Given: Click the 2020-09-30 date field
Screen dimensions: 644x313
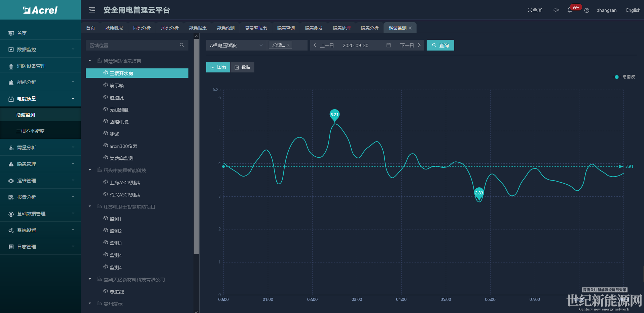Looking at the screenshot, I should pos(355,45).
